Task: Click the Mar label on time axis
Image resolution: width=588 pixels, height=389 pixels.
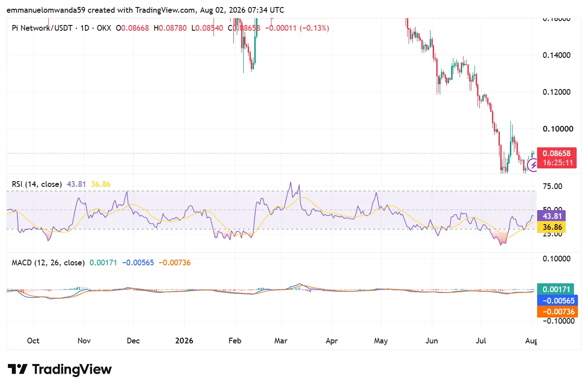Action: pyautogui.click(x=281, y=341)
